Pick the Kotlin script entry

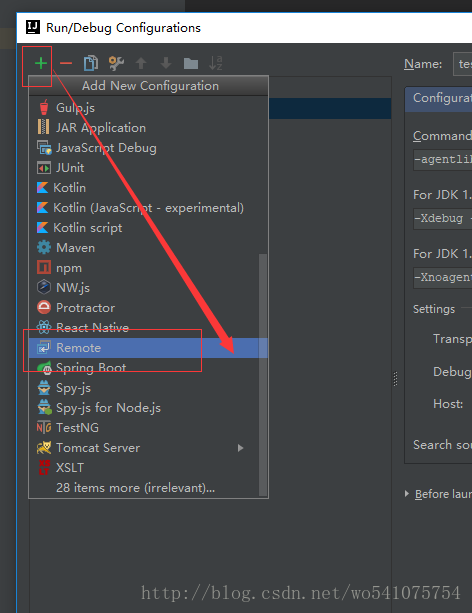(x=144, y=228)
